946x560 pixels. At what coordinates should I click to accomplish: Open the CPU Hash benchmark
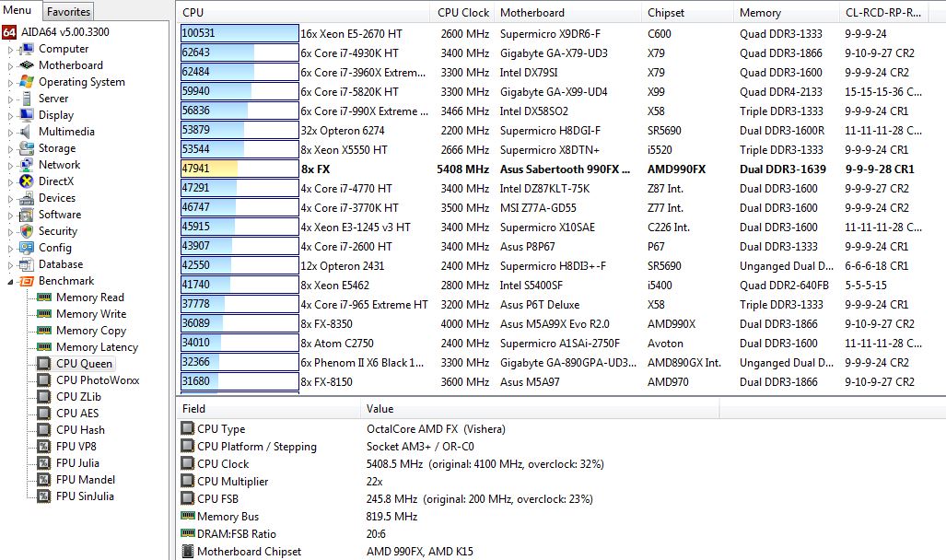(80, 429)
